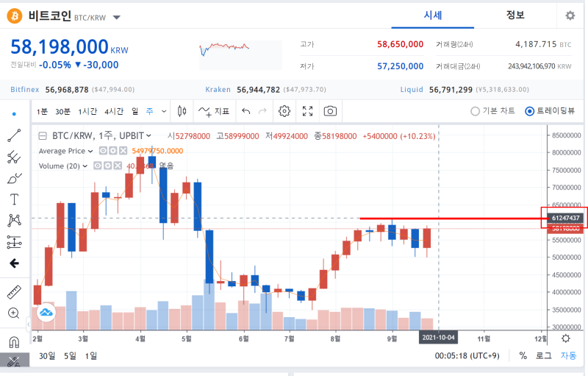The image size is (588, 376).
Task: Toggle percent scale mode
Action: click(523, 355)
